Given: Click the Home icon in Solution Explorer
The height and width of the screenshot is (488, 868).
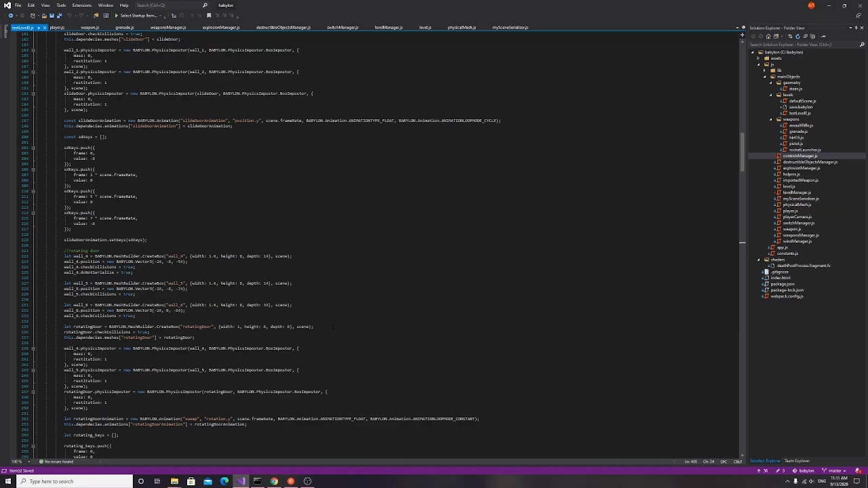Looking at the screenshot, I should click(x=768, y=37).
